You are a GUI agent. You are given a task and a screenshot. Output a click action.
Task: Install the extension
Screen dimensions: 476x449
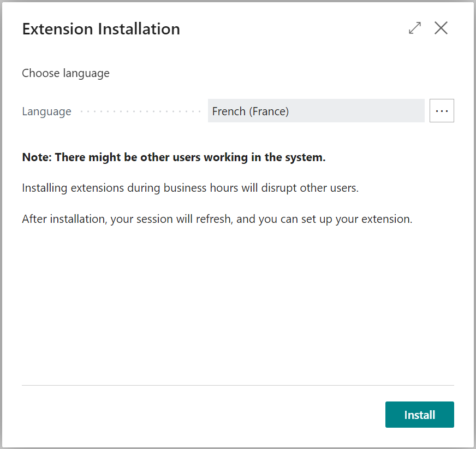[420, 415]
